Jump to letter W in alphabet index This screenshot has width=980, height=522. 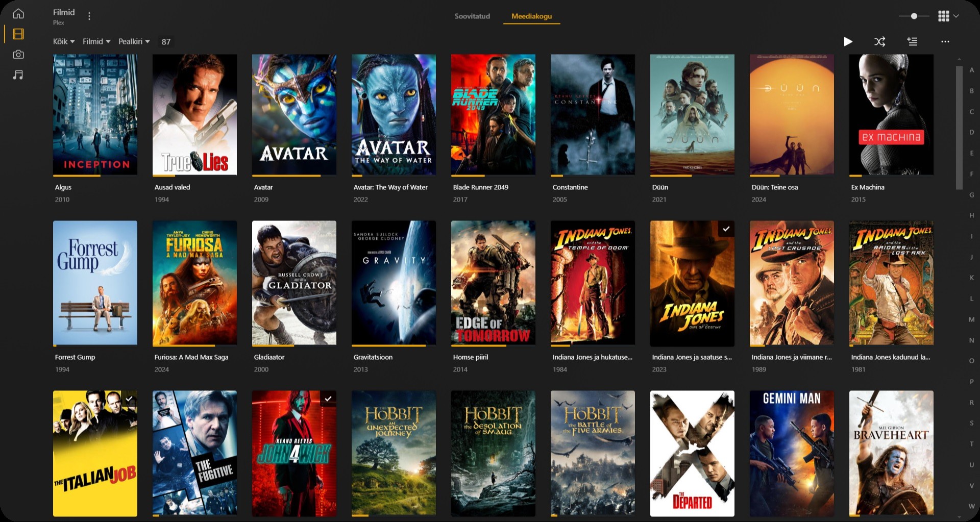point(972,506)
